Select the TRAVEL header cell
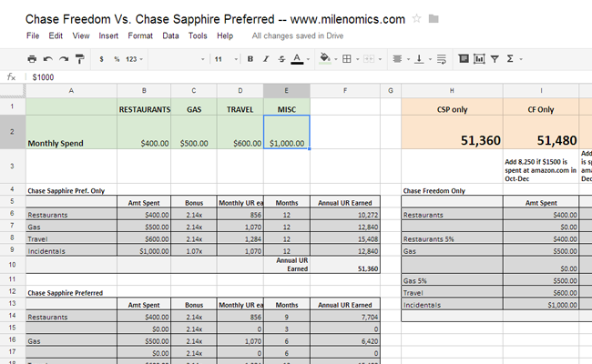The image size is (592, 364). point(240,106)
